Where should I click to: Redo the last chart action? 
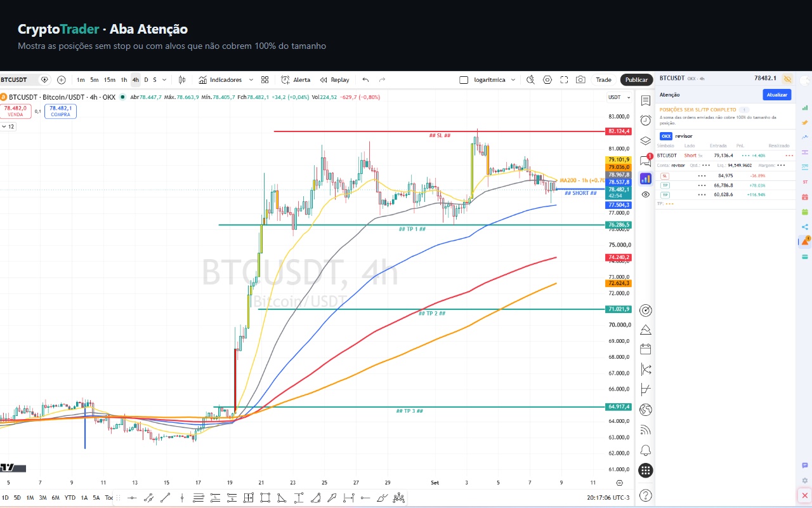point(382,80)
